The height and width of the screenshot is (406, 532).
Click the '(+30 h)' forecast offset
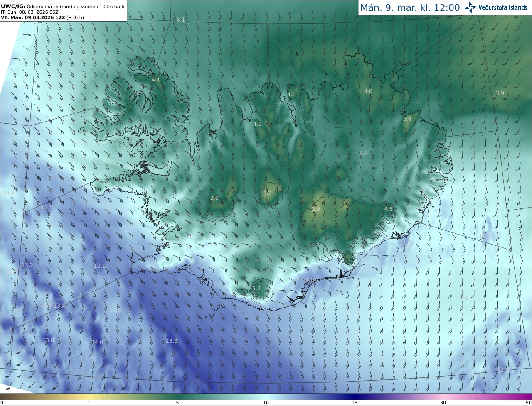tap(75, 17)
